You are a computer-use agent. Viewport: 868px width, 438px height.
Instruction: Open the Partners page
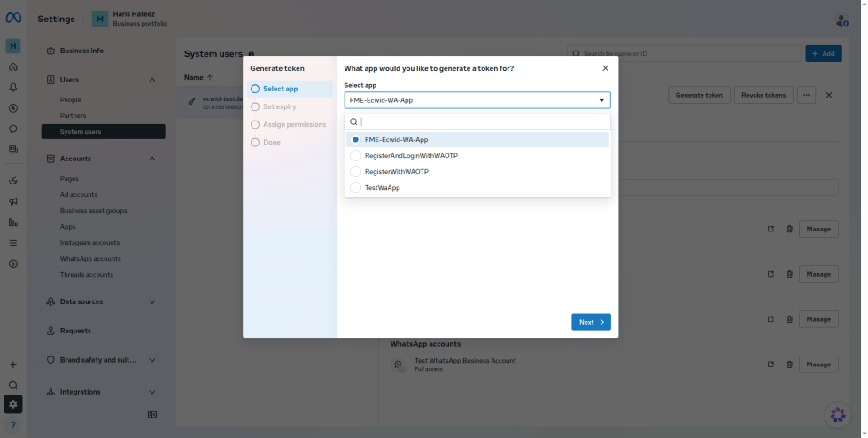(x=73, y=116)
